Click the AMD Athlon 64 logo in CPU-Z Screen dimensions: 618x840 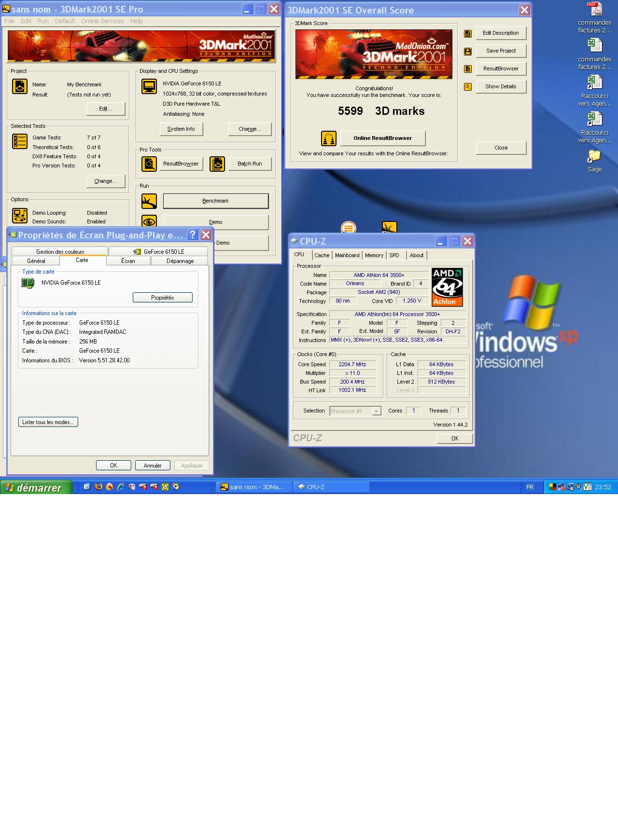coord(447,287)
